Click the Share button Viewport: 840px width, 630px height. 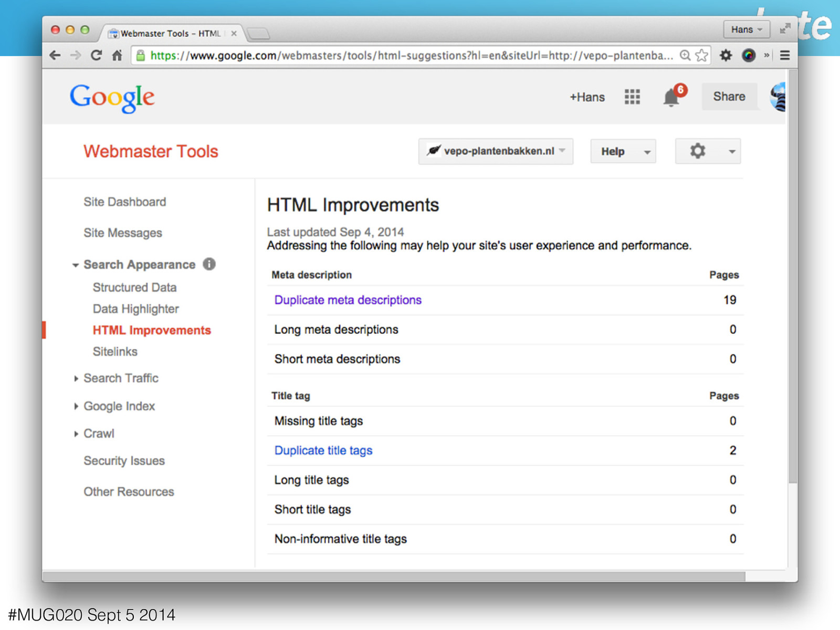coord(729,97)
